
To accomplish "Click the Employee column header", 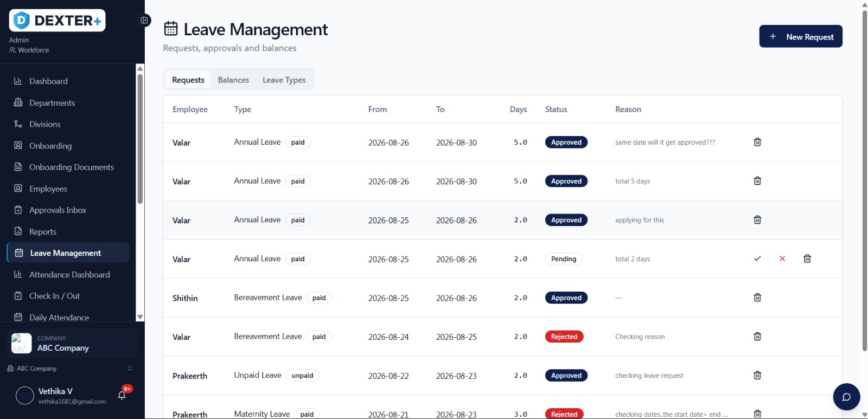I will (x=190, y=109).
